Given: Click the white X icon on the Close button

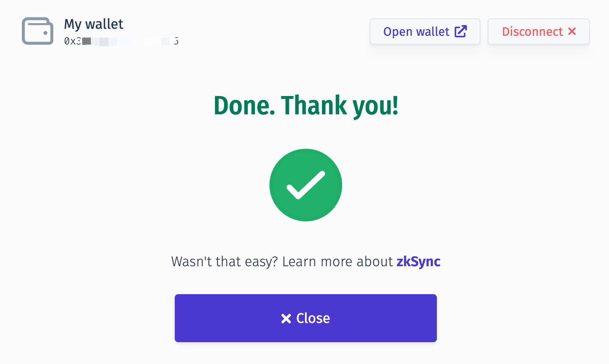Looking at the screenshot, I should 286,319.
